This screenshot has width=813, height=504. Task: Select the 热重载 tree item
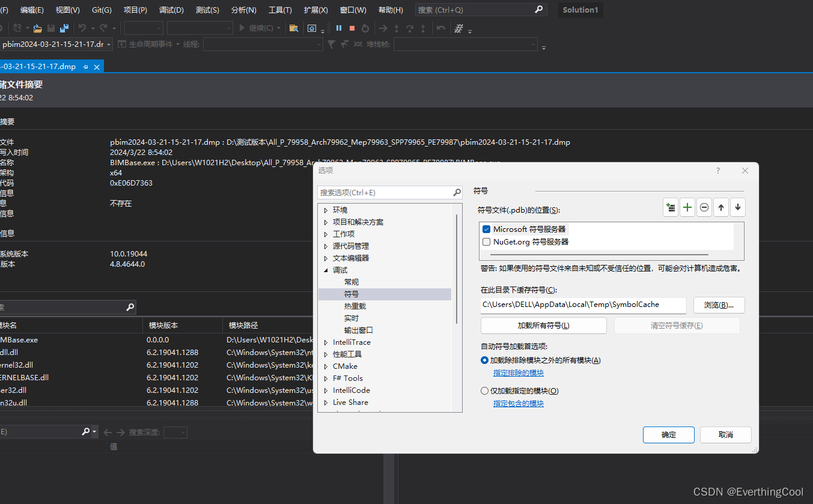pos(355,306)
